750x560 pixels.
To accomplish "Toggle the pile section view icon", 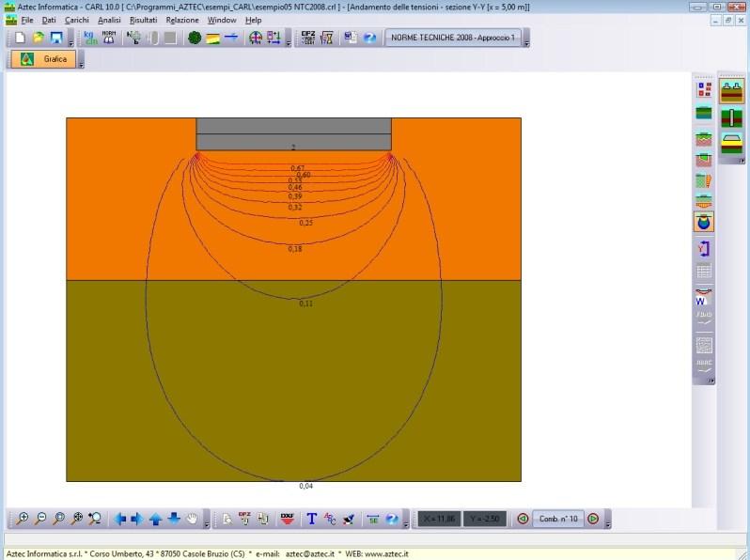I will [x=731, y=117].
